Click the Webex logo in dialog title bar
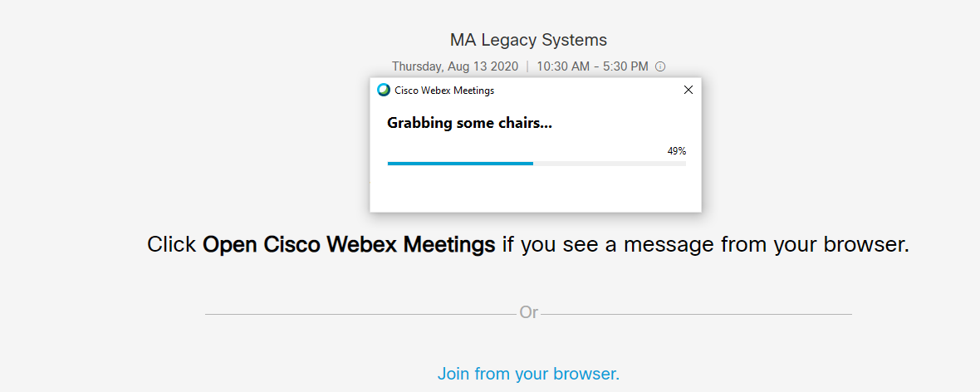 click(383, 90)
